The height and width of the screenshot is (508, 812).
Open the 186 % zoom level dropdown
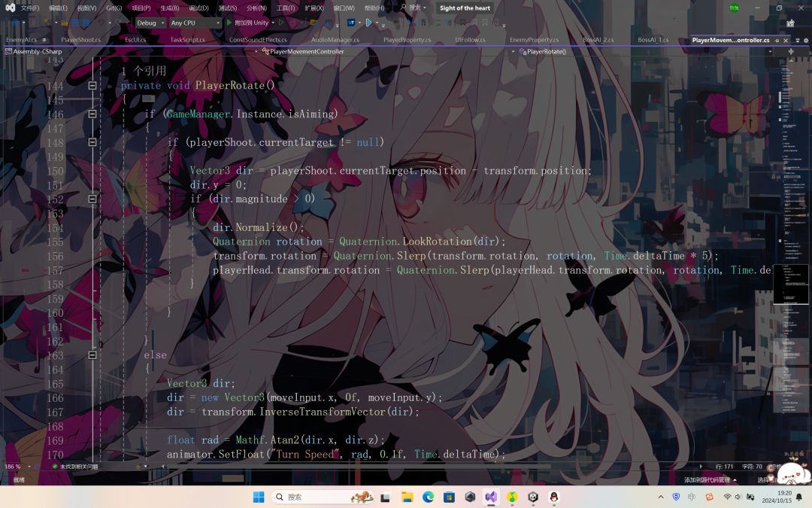(17, 467)
